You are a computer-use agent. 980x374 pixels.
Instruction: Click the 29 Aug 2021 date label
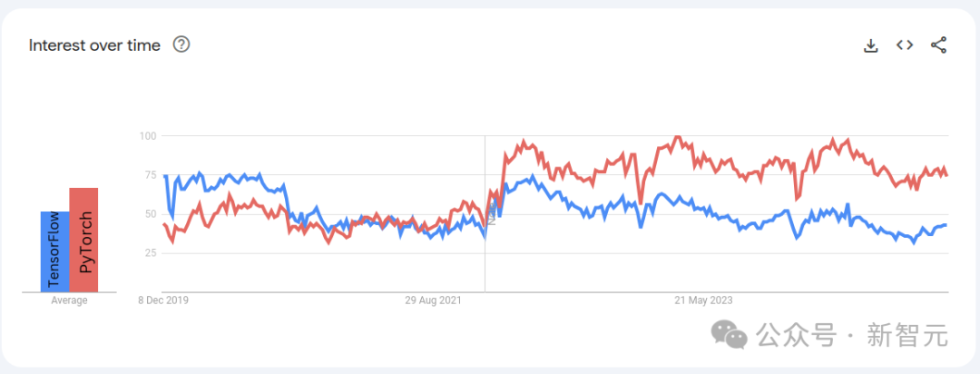point(433,300)
